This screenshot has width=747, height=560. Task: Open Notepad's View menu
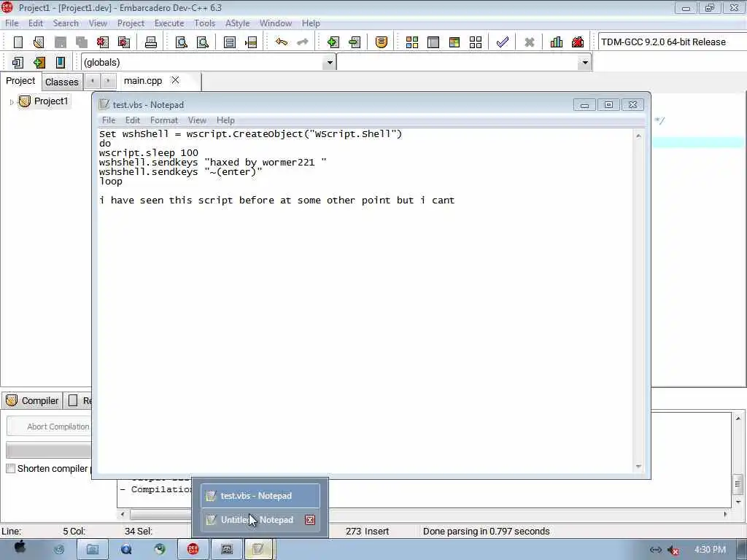197,120
